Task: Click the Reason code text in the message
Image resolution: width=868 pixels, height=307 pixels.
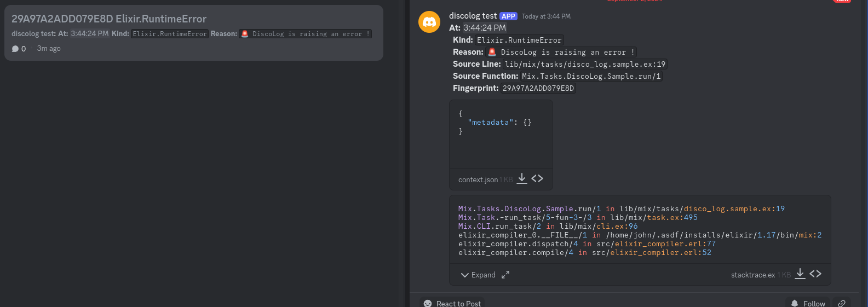Action: point(561,52)
